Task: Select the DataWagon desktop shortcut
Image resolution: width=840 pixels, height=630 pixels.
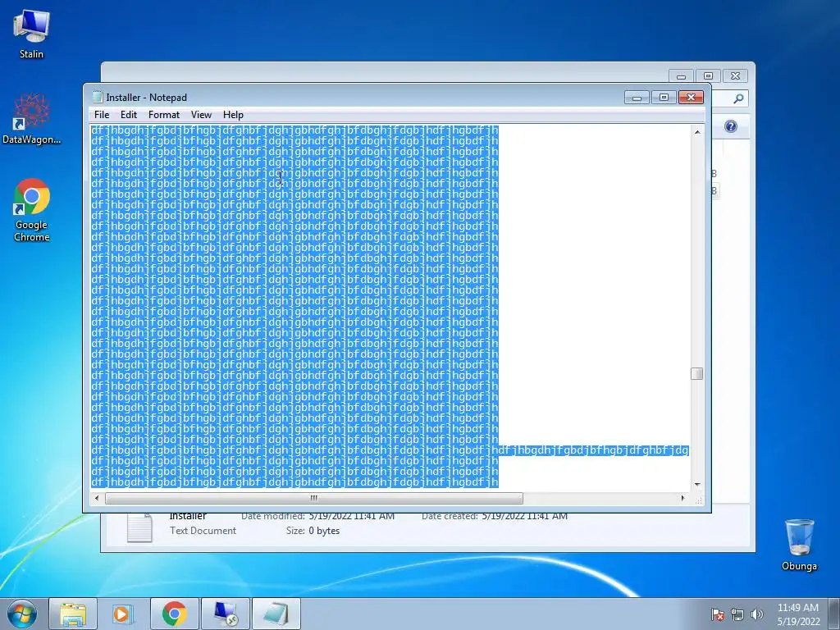Action: 32,118
